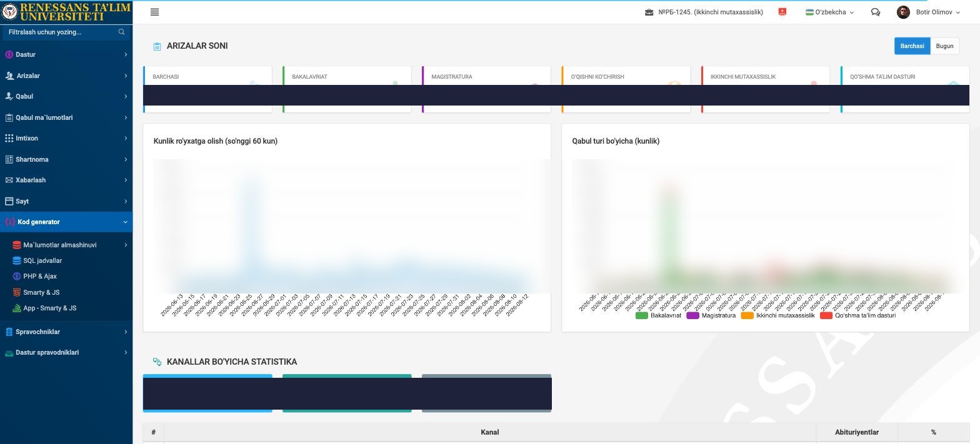Open the Bakalavriat applications card
The image size is (980, 444).
coord(347,89)
